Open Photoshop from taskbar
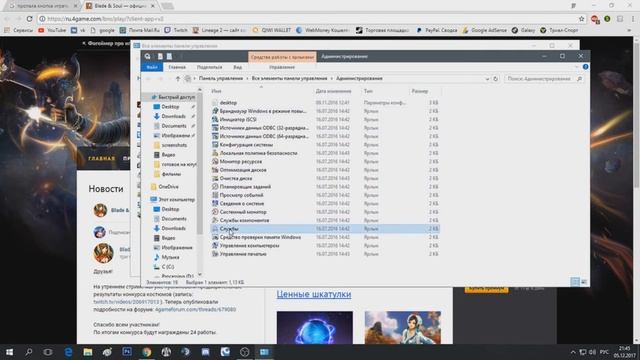The width and height of the screenshot is (640, 360). 127,352
